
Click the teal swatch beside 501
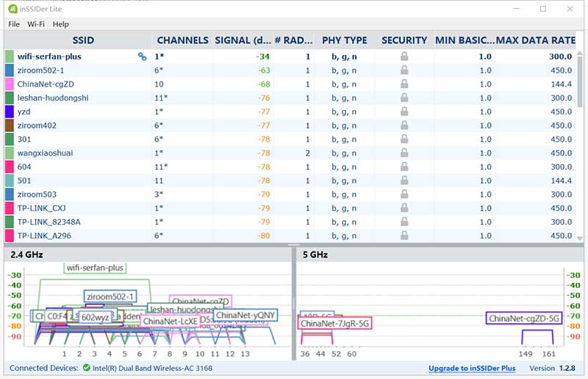(x=10, y=181)
